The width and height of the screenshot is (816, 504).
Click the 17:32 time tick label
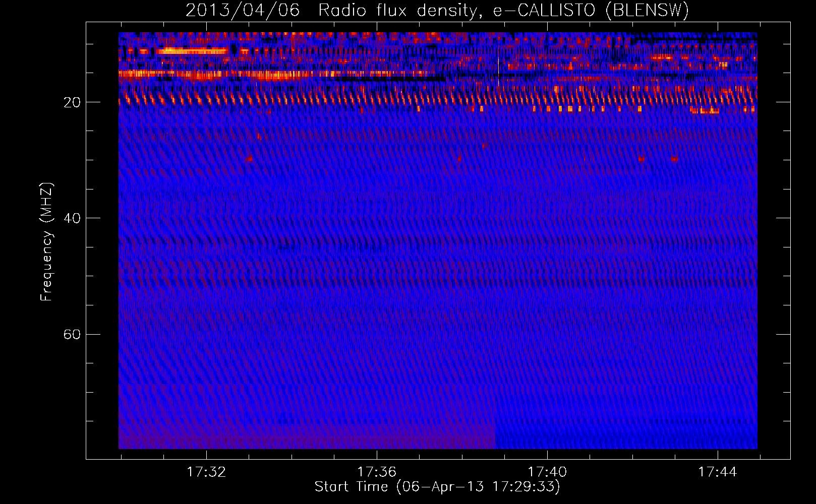206,472
